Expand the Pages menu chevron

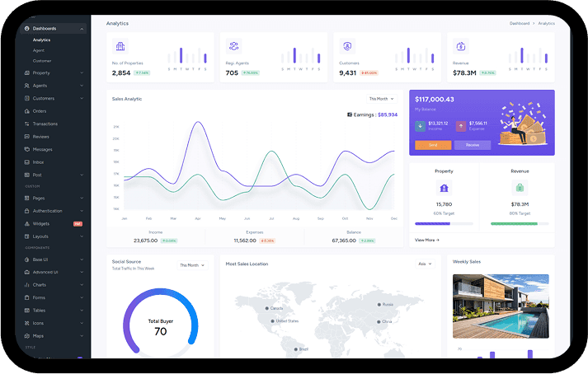pyautogui.click(x=82, y=198)
